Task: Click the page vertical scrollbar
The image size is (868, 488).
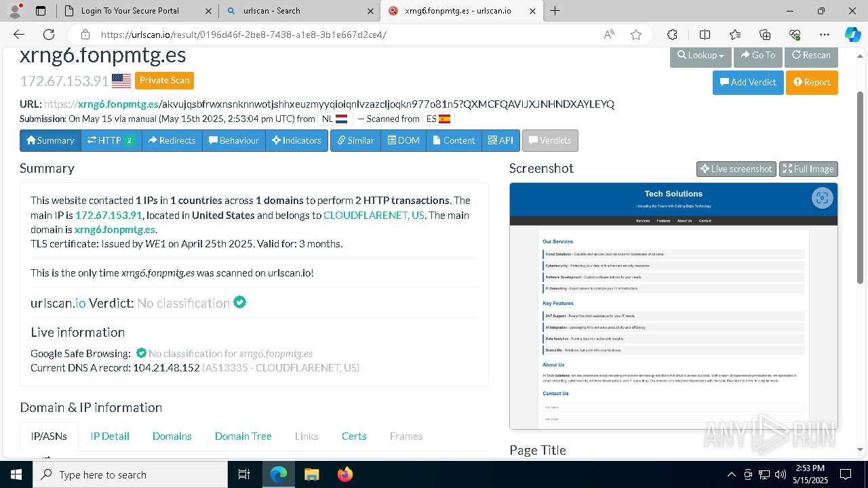Action: click(x=861, y=186)
